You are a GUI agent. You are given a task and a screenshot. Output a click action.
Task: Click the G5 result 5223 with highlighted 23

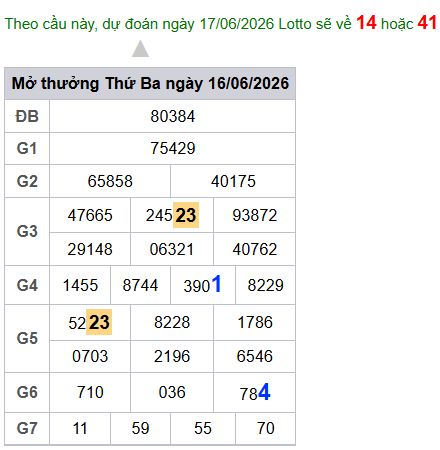(90, 322)
